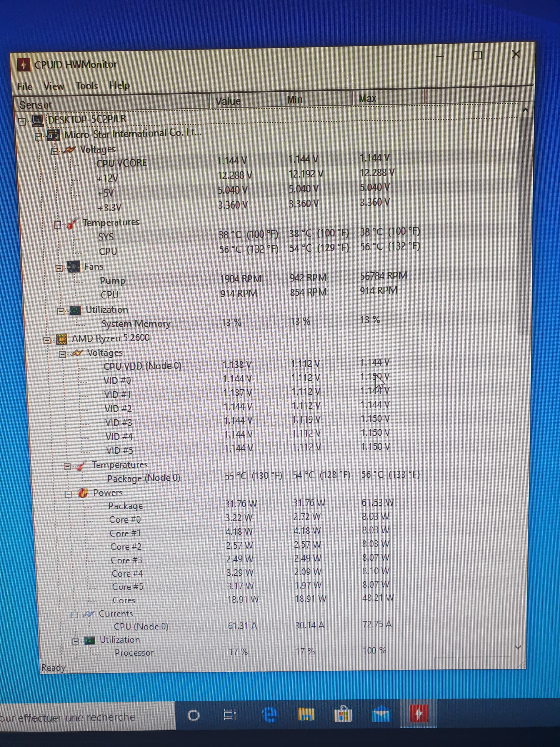This screenshot has width=560, height=747.
Task: Click the HWMonitor title bar app icon
Action: [24, 64]
